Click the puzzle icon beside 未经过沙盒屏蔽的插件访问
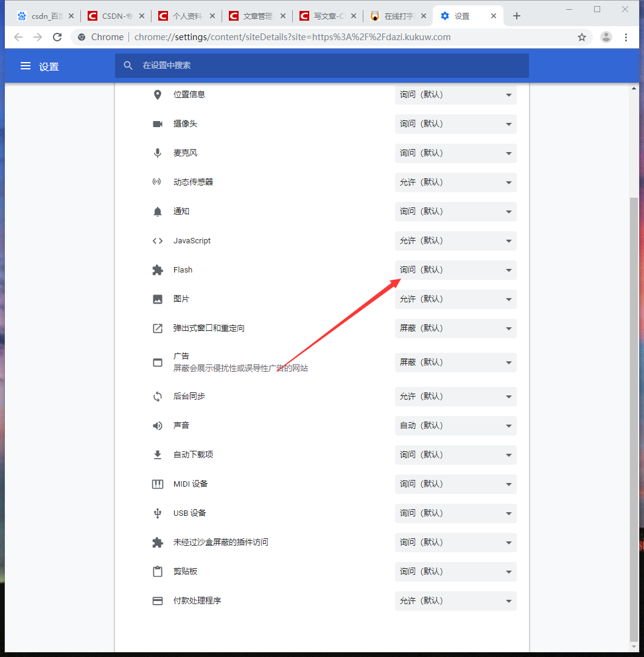Screen dimensions: 644x657 point(157,543)
